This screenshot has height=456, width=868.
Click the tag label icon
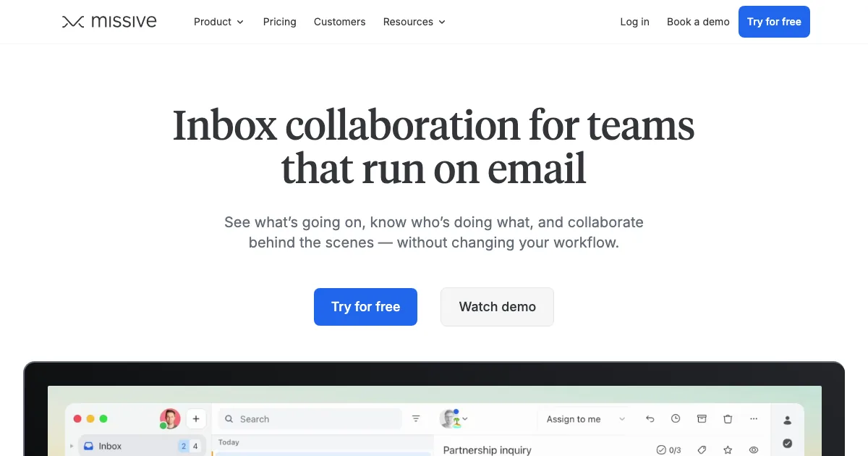point(702,449)
